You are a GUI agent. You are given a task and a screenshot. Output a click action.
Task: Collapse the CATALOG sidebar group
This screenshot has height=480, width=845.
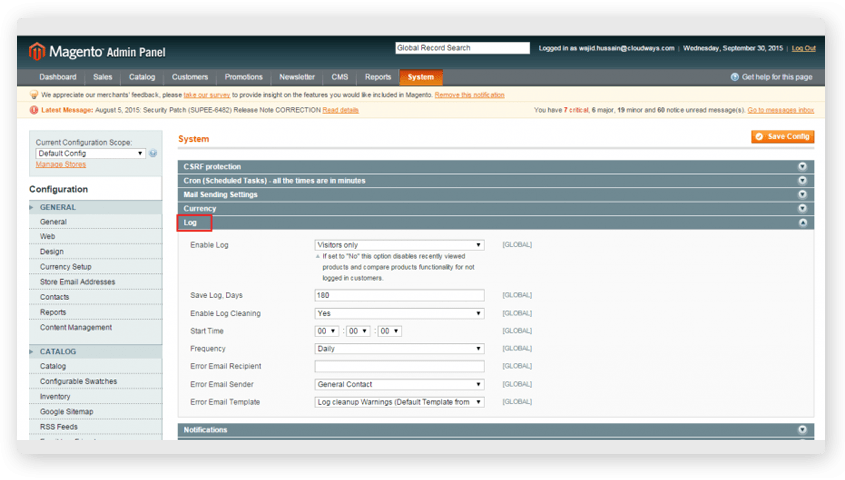coord(95,352)
